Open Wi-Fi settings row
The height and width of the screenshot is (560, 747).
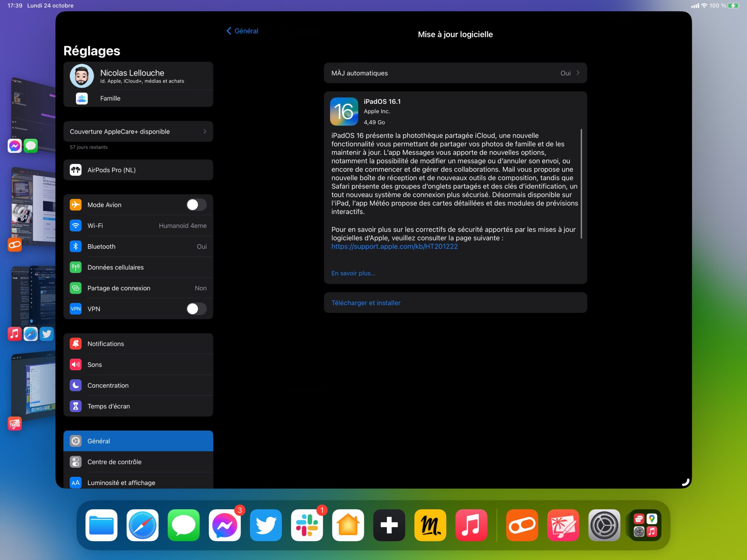click(138, 226)
